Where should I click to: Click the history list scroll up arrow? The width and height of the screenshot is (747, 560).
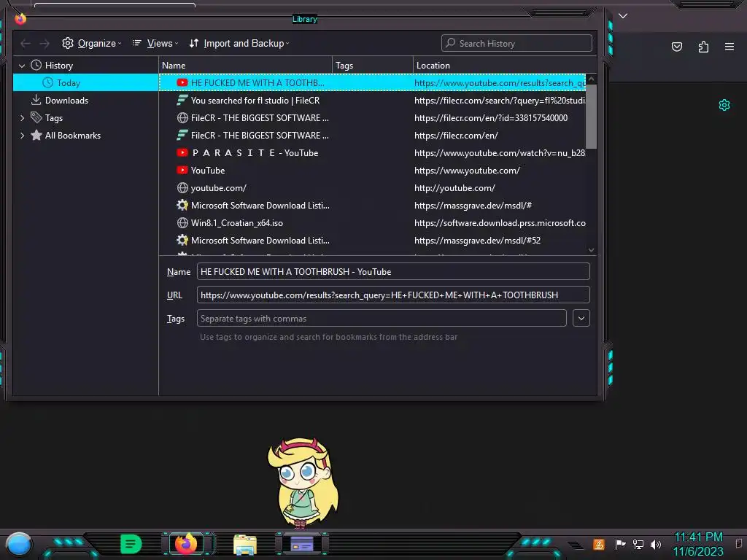tap(591, 79)
